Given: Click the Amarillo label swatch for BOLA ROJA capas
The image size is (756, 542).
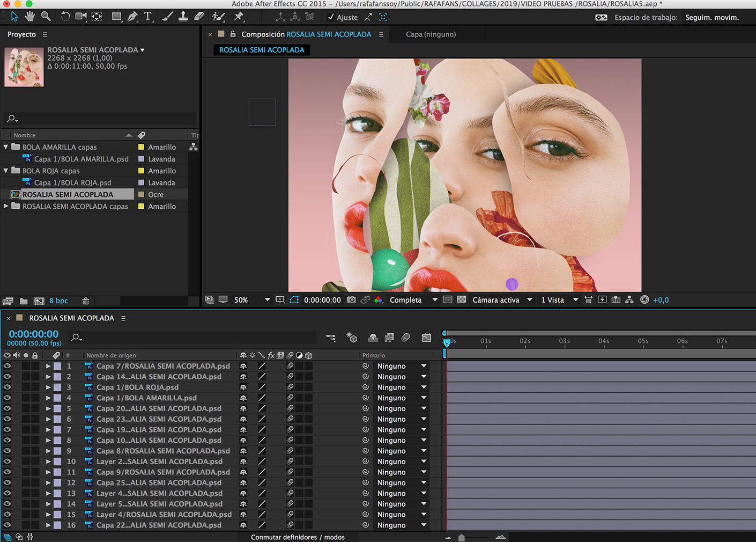Looking at the screenshot, I should pyautogui.click(x=141, y=171).
